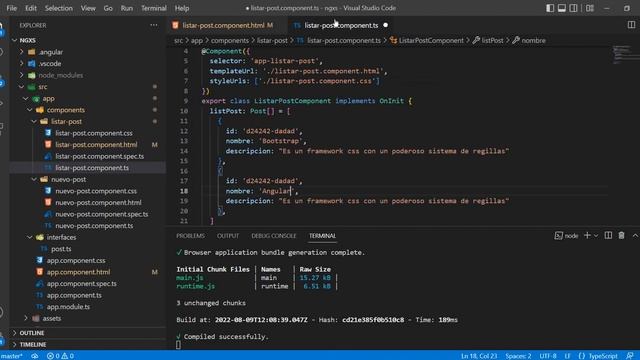Show the OUTPUT panel tab
640x360 pixels.
(x=228, y=236)
